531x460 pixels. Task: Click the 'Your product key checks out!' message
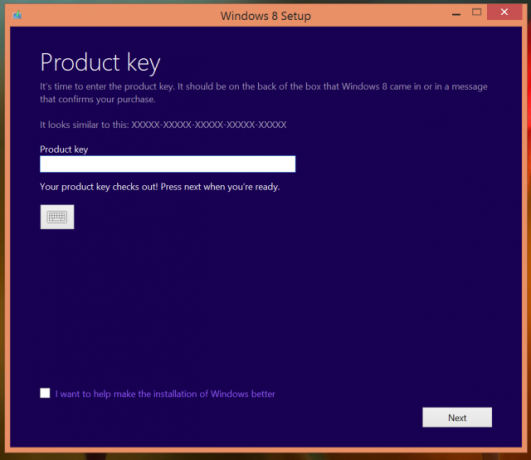tap(160, 187)
